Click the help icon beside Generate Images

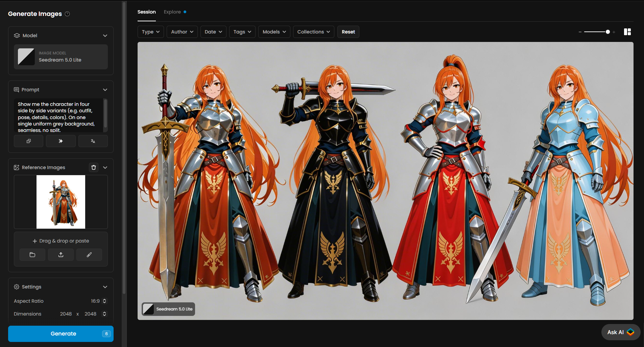(67, 14)
